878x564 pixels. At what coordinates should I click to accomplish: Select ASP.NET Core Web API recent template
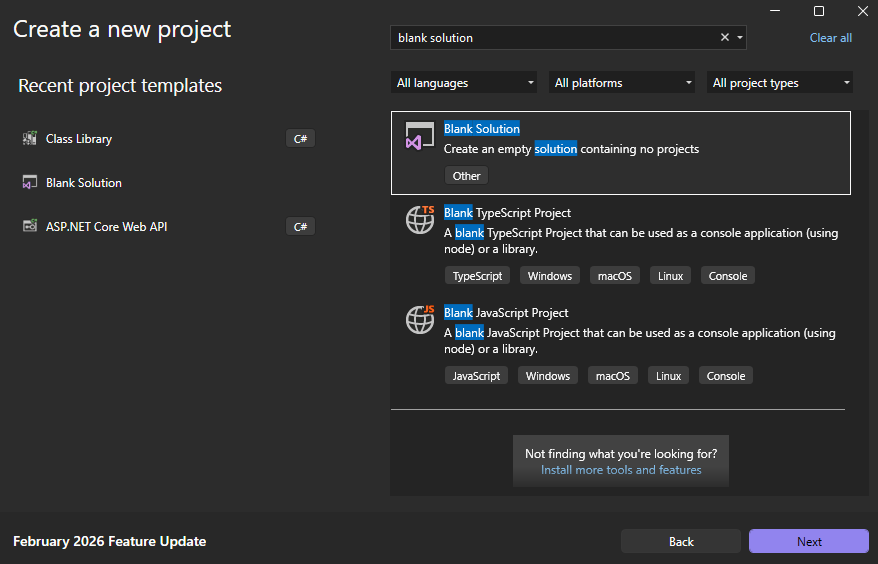pyautogui.click(x=106, y=227)
